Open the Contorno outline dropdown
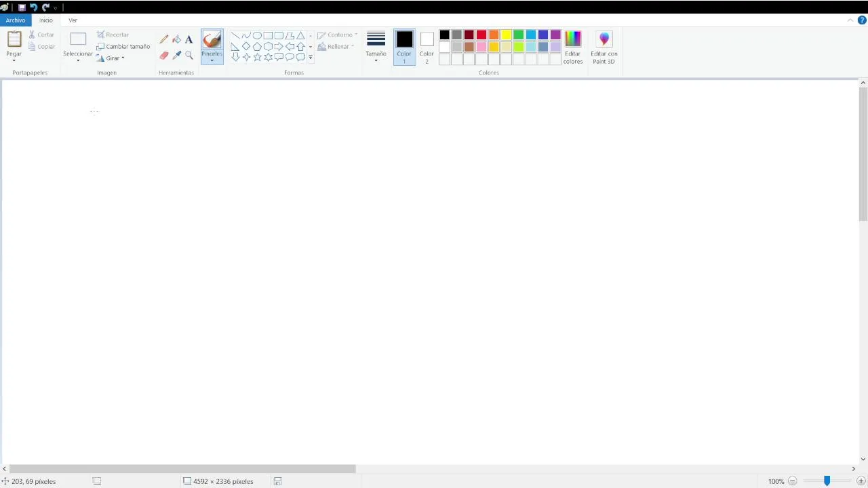This screenshot has width=868, height=488. [337, 35]
